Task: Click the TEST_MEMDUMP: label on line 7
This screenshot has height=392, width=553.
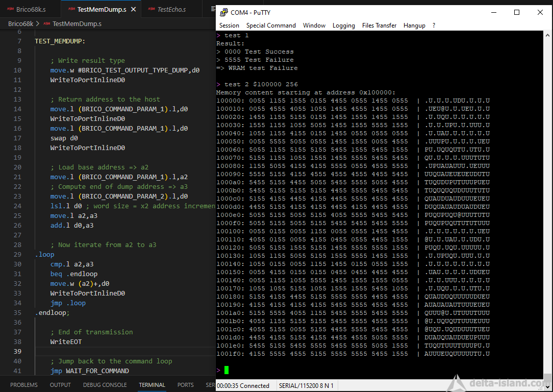Action: tap(60, 41)
